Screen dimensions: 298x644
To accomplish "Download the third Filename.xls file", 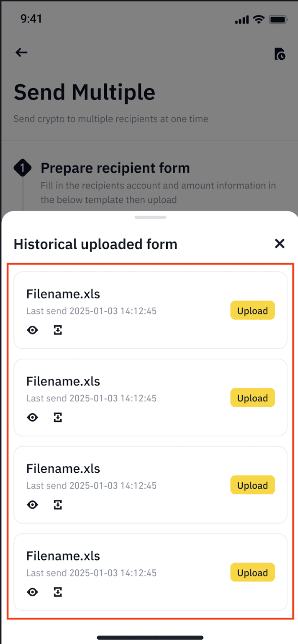I will pos(58,505).
